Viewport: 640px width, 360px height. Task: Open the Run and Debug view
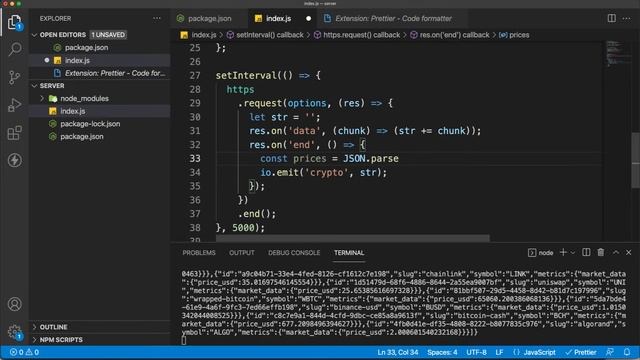[15, 105]
